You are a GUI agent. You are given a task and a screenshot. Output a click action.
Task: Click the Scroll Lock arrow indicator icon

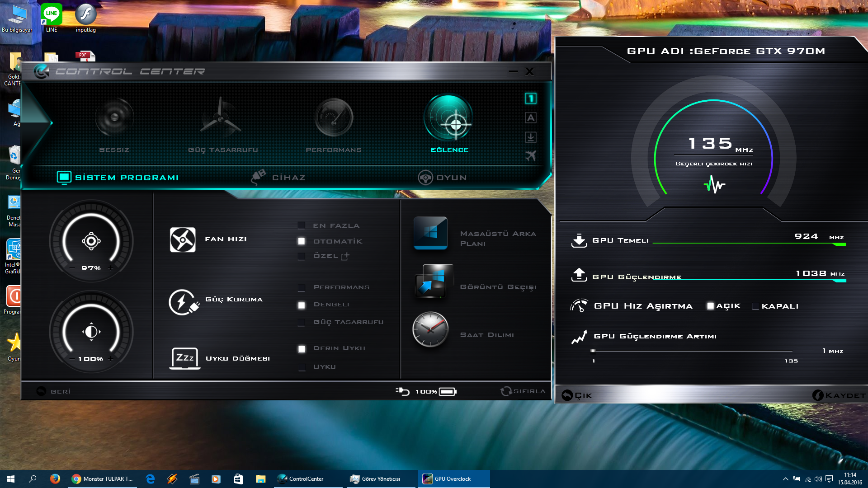[x=531, y=137]
